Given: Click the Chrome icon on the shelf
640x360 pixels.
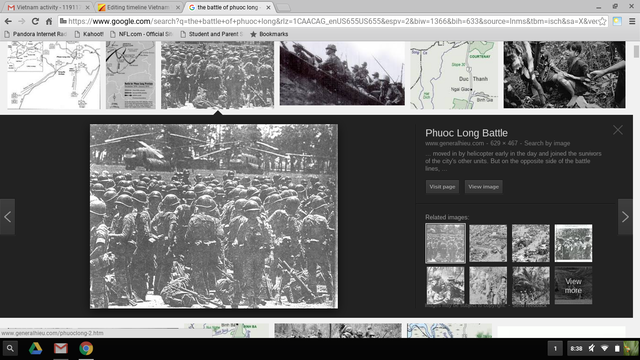Looking at the screenshot, I should [x=86, y=349].
